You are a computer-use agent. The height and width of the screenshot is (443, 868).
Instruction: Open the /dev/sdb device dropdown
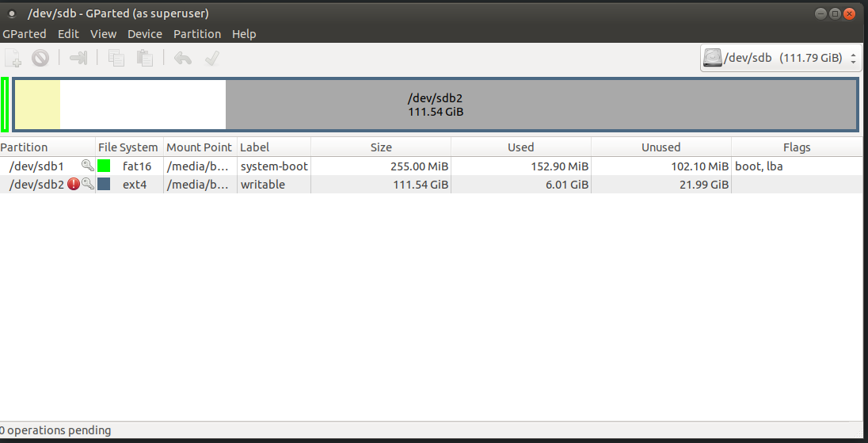(781, 58)
